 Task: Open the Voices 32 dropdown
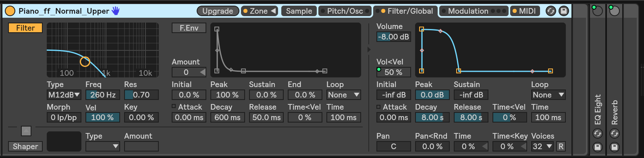pos(542,147)
